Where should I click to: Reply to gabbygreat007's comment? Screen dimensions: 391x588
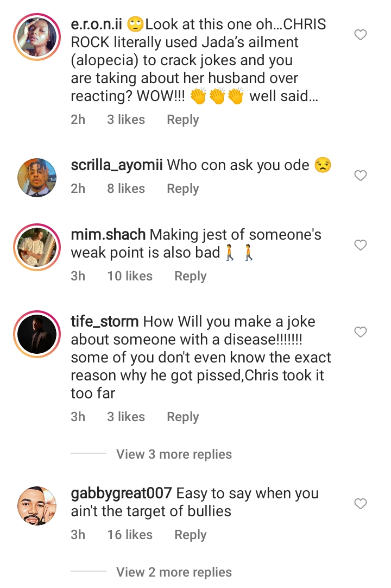point(190,535)
